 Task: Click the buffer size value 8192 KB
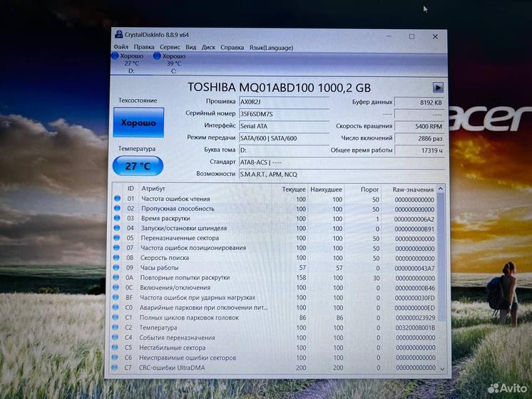tap(419, 103)
